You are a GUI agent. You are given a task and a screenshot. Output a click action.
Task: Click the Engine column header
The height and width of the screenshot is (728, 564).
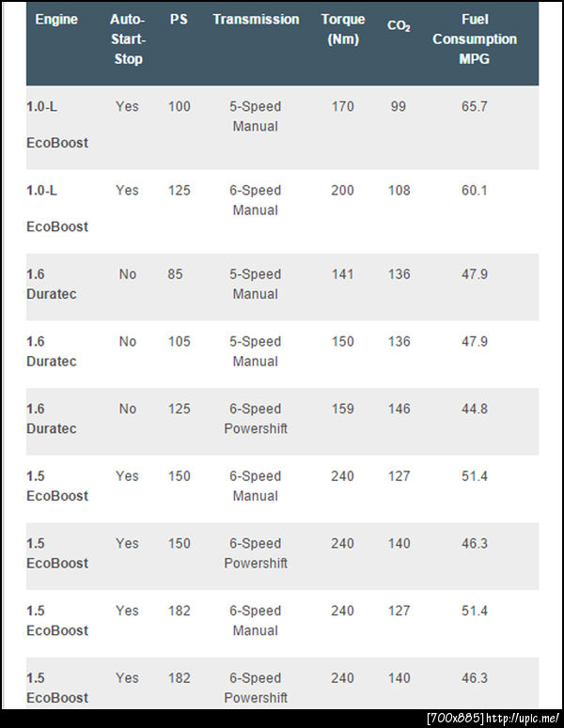(x=56, y=20)
